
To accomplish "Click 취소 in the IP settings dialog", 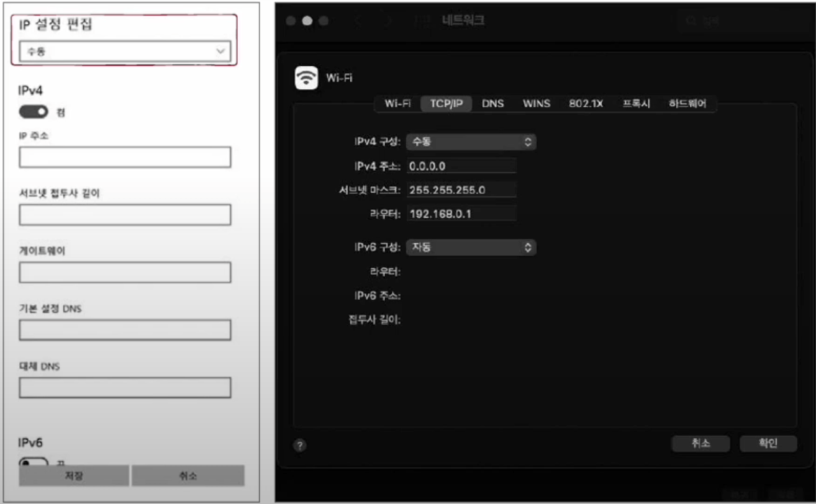I will [x=188, y=476].
